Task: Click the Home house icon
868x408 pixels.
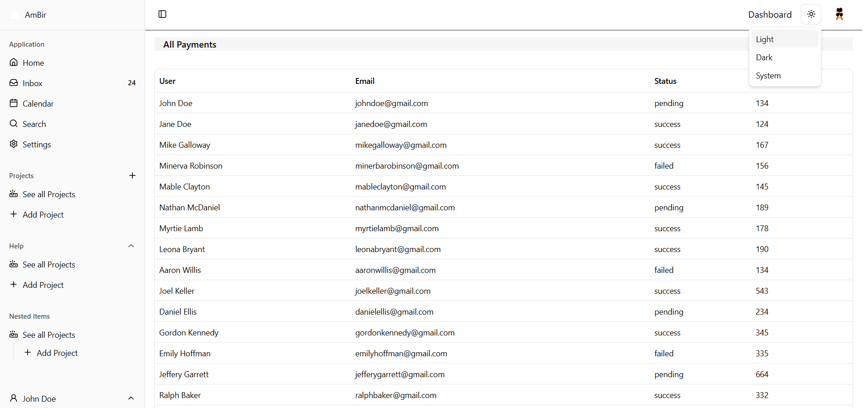Action: [x=14, y=62]
